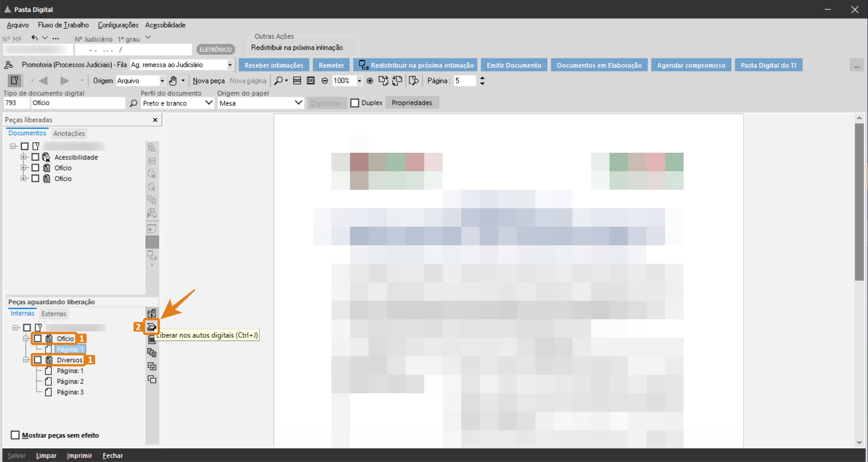The height and width of the screenshot is (462, 868).
Task: Check the root checkbox in the released documents tree
Action: tap(25, 147)
